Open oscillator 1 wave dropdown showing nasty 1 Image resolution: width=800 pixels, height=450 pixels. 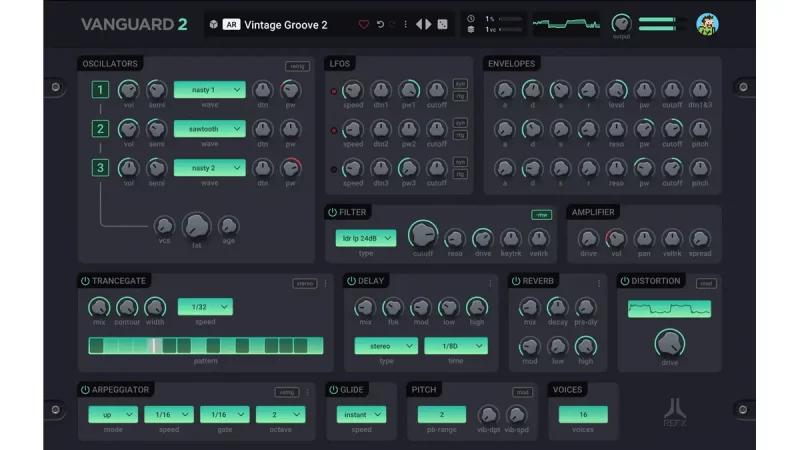209,90
